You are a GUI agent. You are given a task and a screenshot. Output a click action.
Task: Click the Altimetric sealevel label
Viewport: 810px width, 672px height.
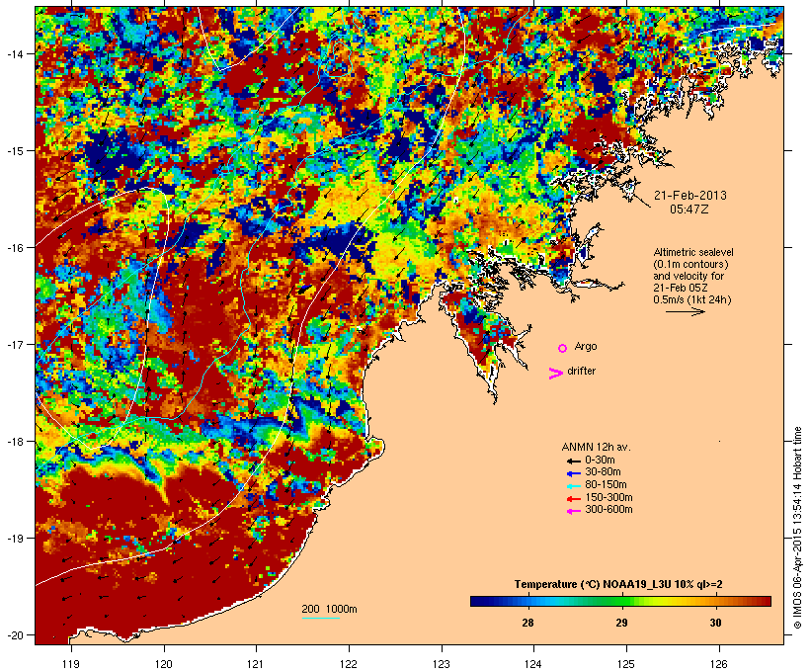point(693,252)
